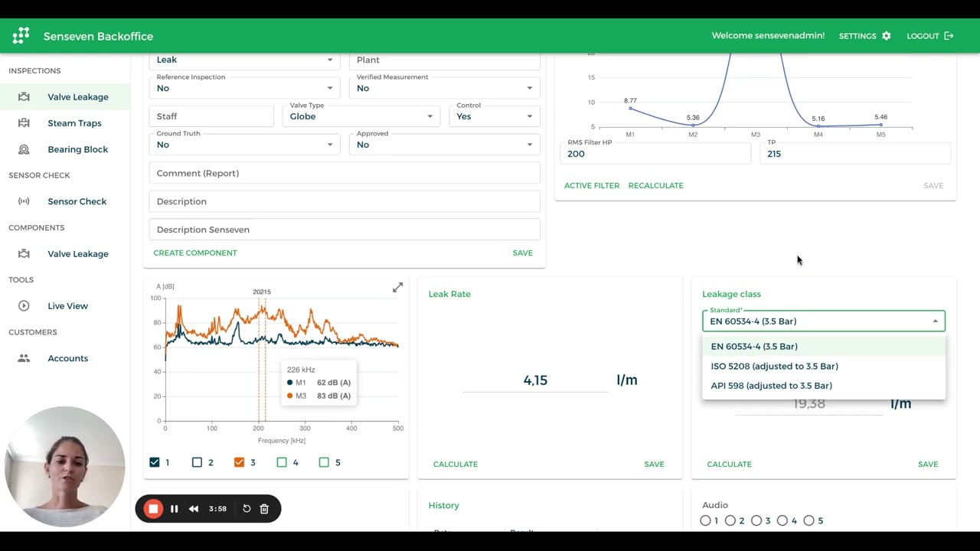
Task: Uncheck measurement 1 checkbox
Action: (x=155, y=462)
